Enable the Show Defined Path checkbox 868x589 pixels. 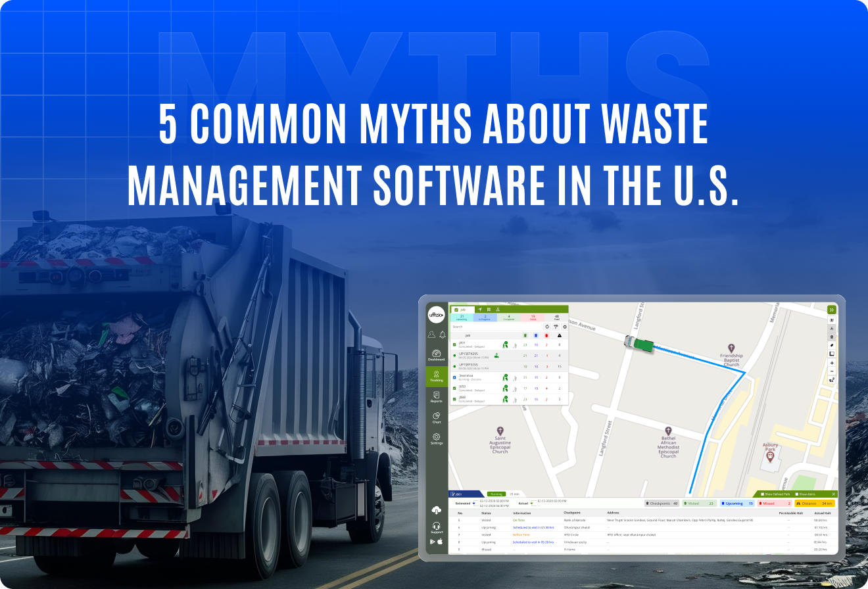[x=762, y=494]
